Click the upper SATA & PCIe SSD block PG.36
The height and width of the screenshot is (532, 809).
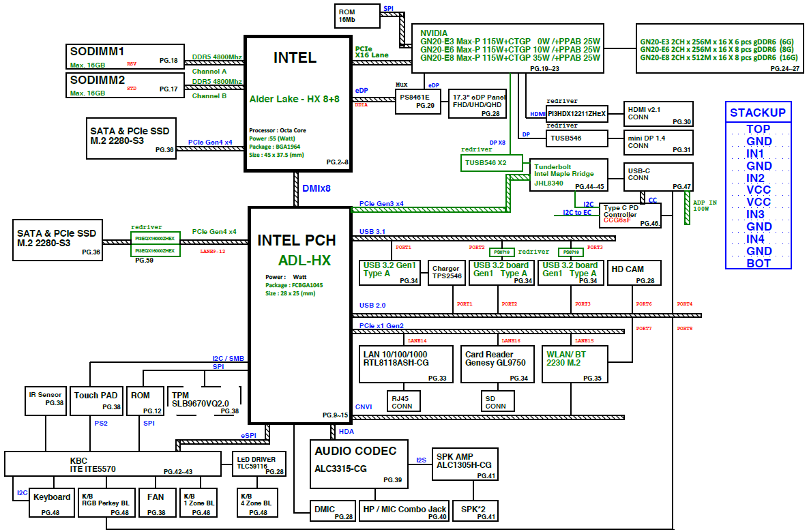131,138
